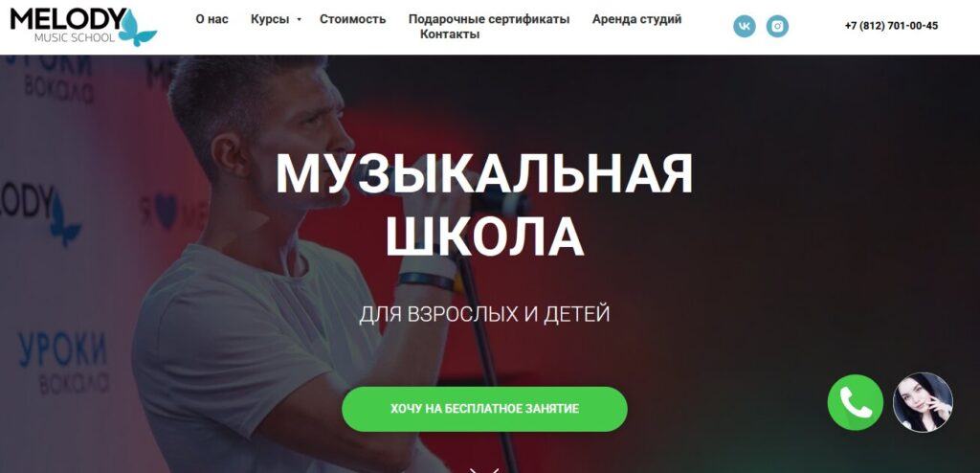The height and width of the screenshot is (473, 980).
Task: Open the Аренда студий page
Action: [636, 19]
